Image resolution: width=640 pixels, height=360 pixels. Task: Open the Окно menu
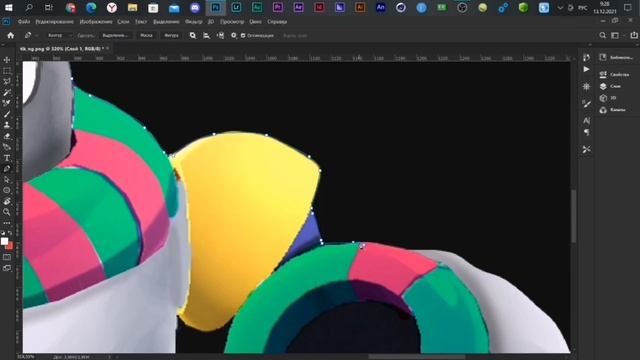pos(256,22)
